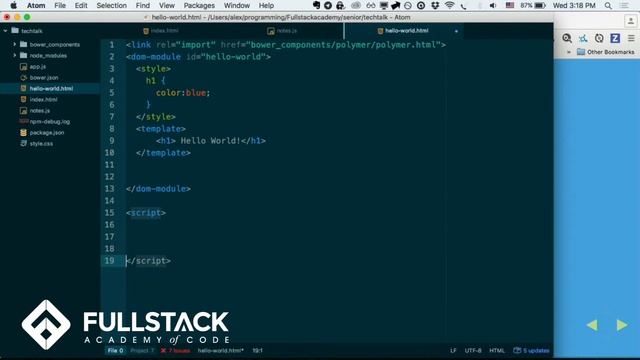Open the 5 updates package notice
The height and width of the screenshot is (360, 640).
point(531,350)
